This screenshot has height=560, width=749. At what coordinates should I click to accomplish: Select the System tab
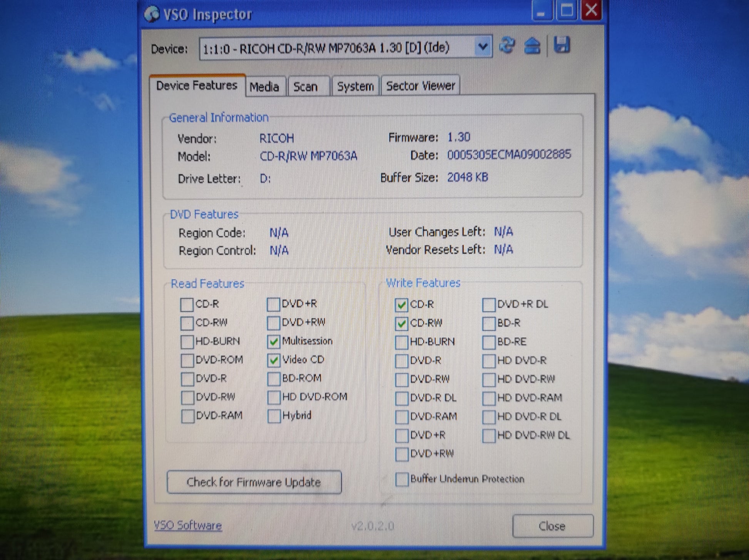[355, 87]
